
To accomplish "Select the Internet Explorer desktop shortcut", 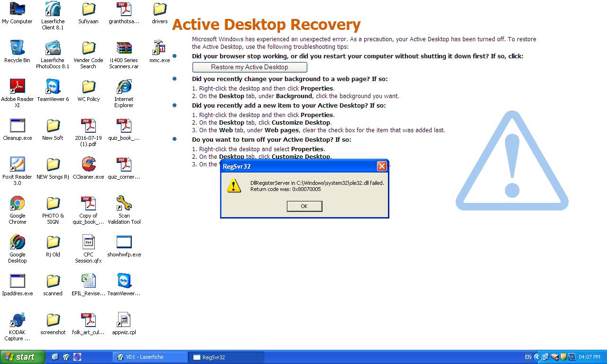I will click(x=124, y=94).
